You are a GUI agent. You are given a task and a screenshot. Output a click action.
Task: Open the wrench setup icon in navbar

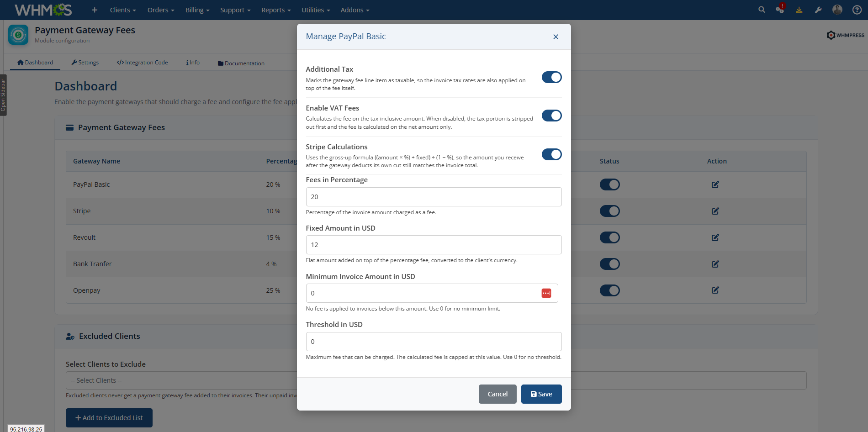coord(818,10)
